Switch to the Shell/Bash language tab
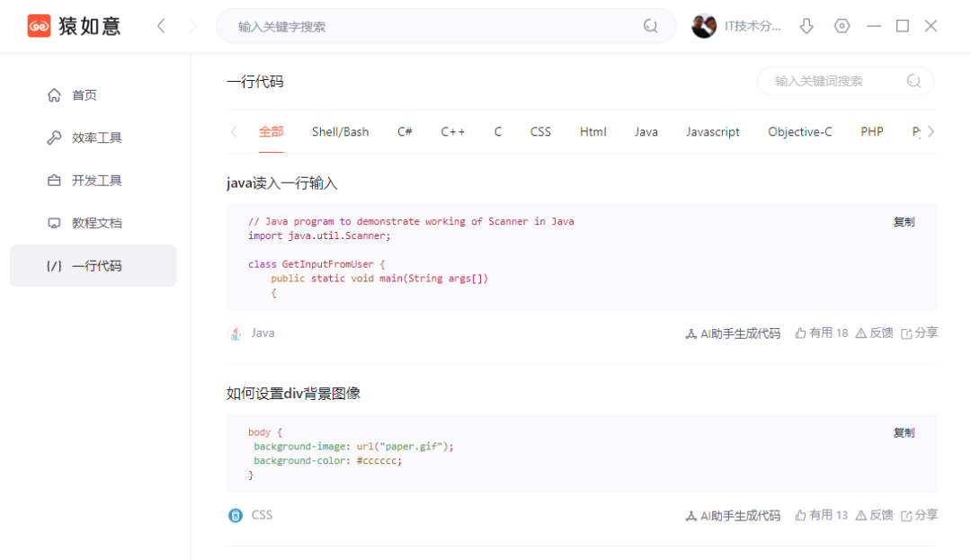The image size is (971, 560). (340, 131)
